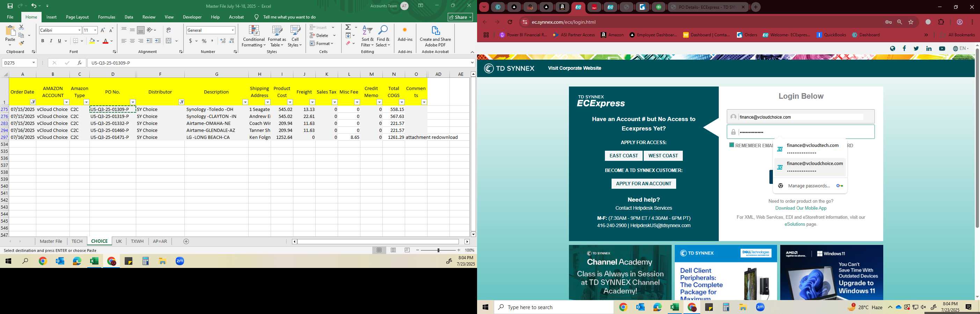
Task: Click the eSolutions link
Action: [x=795, y=224]
